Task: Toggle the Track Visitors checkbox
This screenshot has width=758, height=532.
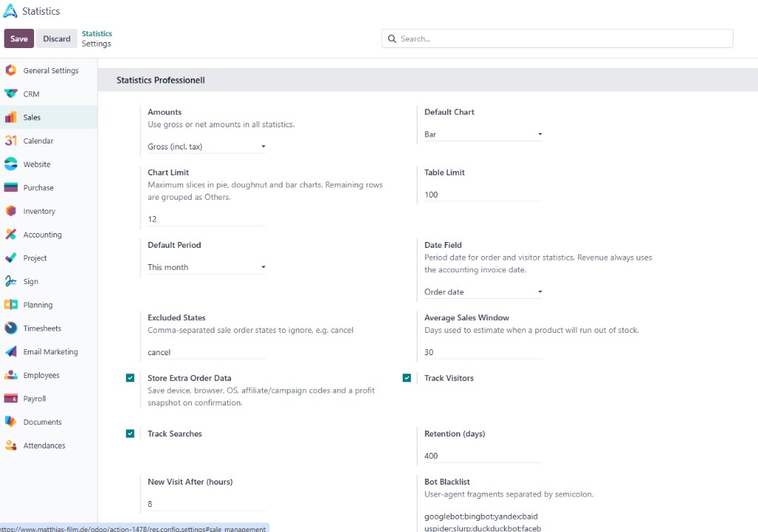Action: (x=406, y=378)
